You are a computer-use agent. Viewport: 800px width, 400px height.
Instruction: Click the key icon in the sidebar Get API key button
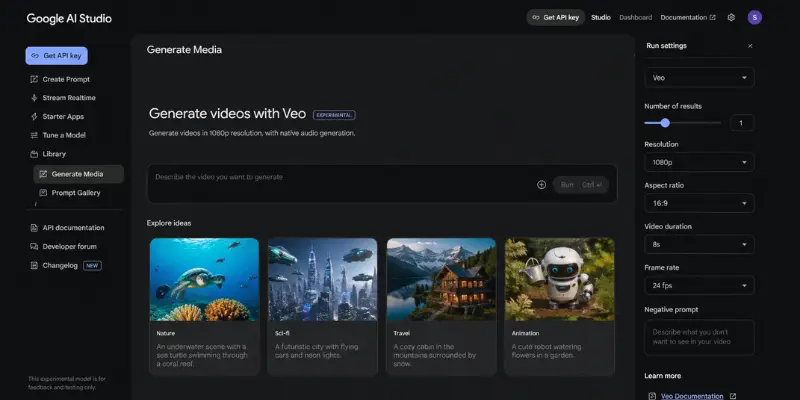tap(35, 56)
